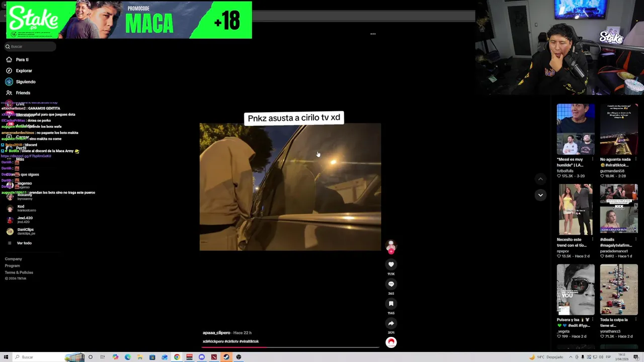Open the Friends section
Viewport: 644px width, 362px height.
click(18, 93)
